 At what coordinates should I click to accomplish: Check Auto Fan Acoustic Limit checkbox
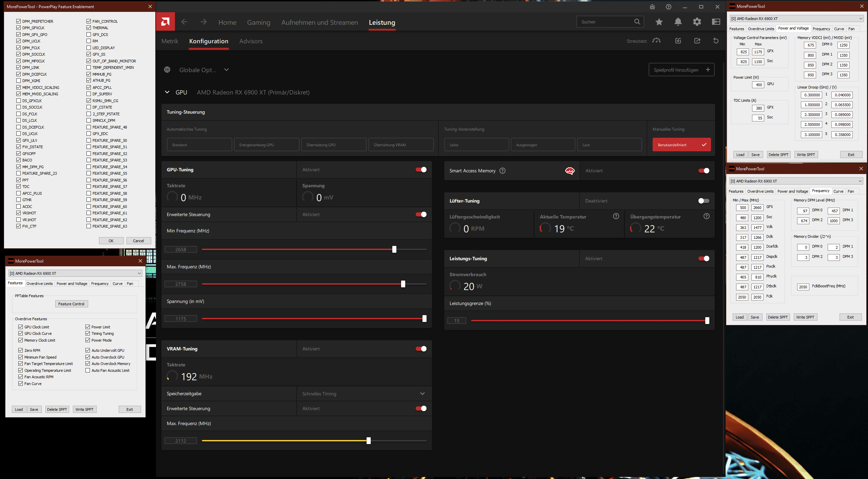[88, 370]
